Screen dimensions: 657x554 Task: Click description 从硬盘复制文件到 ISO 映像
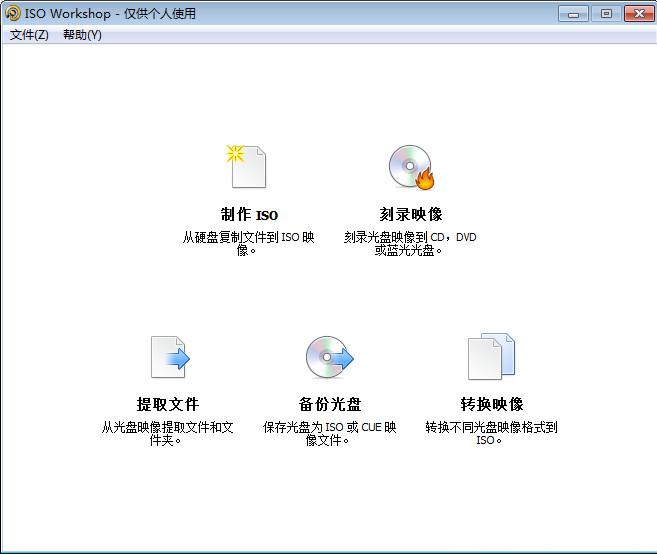coord(248,243)
